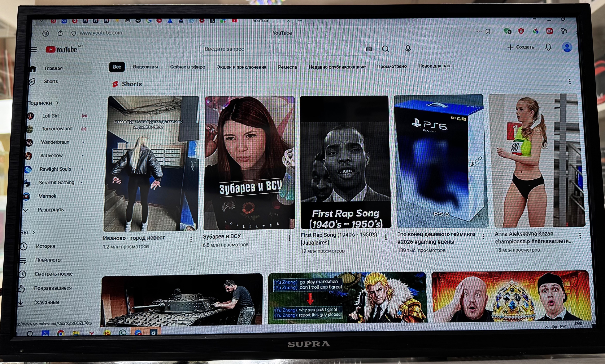This screenshot has height=364, width=605.
Task: Open the Lofi Girl subscription channel
Action: [x=50, y=116]
